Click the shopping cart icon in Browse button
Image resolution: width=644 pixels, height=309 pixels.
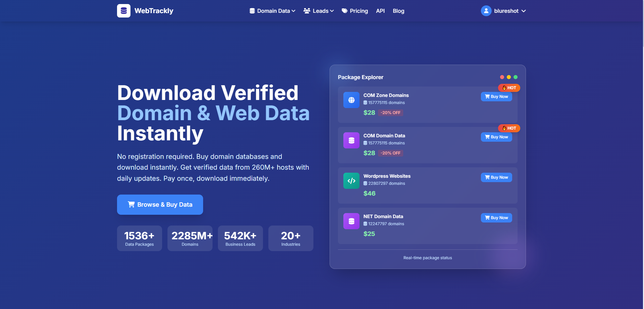(131, 204)
